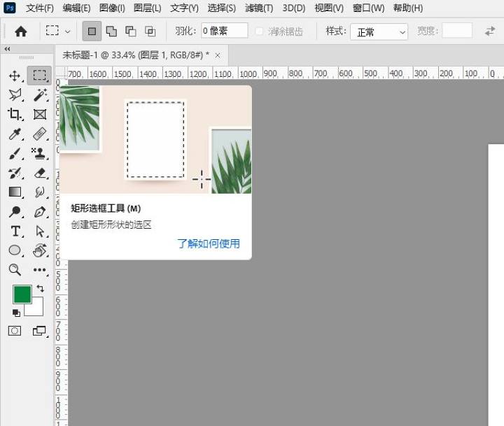Open the 帮助(H) menu

pos(408,8)
